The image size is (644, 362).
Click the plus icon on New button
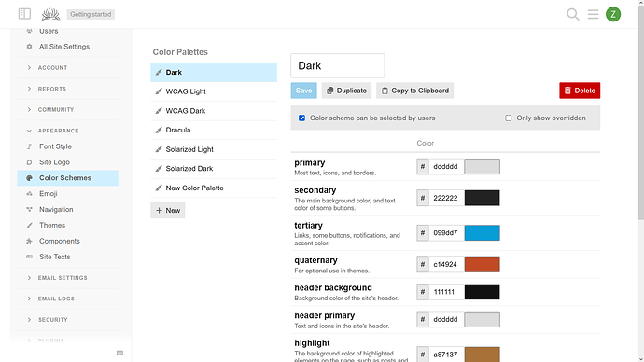pos(159,211)
